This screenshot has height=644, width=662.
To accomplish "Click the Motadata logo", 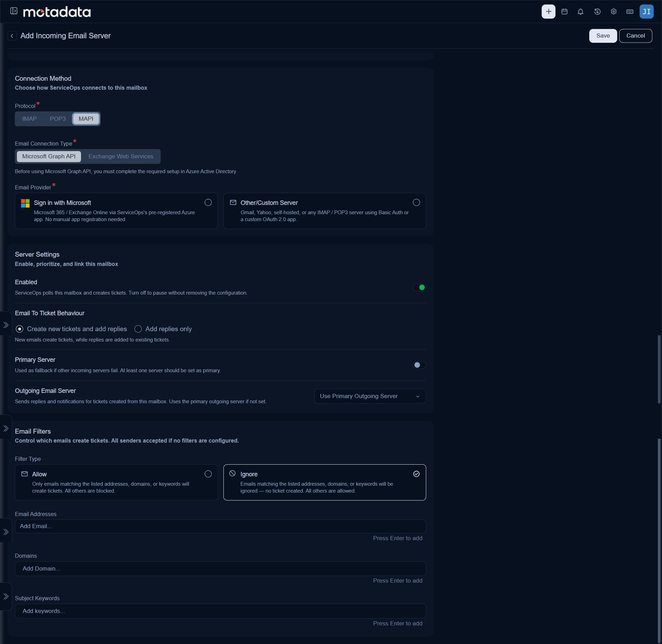I will tap(57, 12).
